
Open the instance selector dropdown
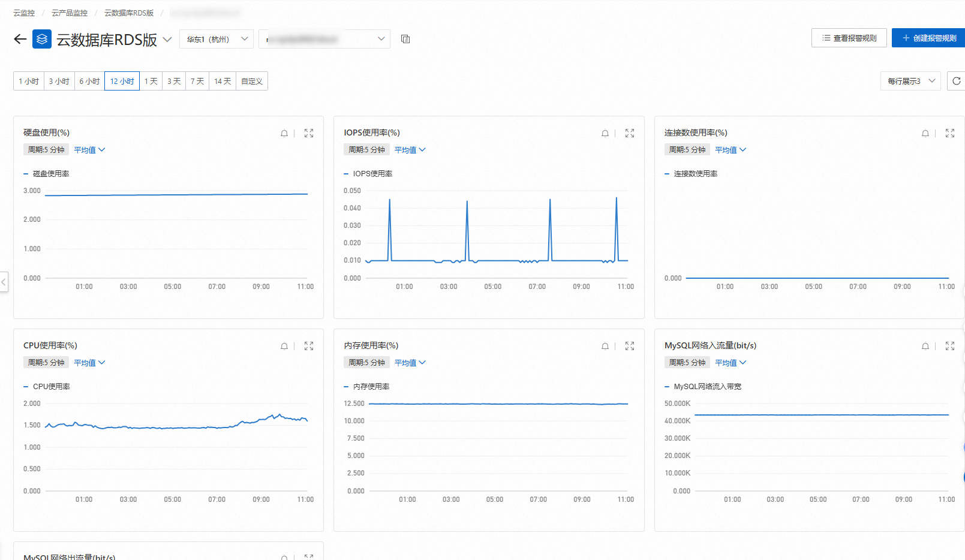click(324, 39)
